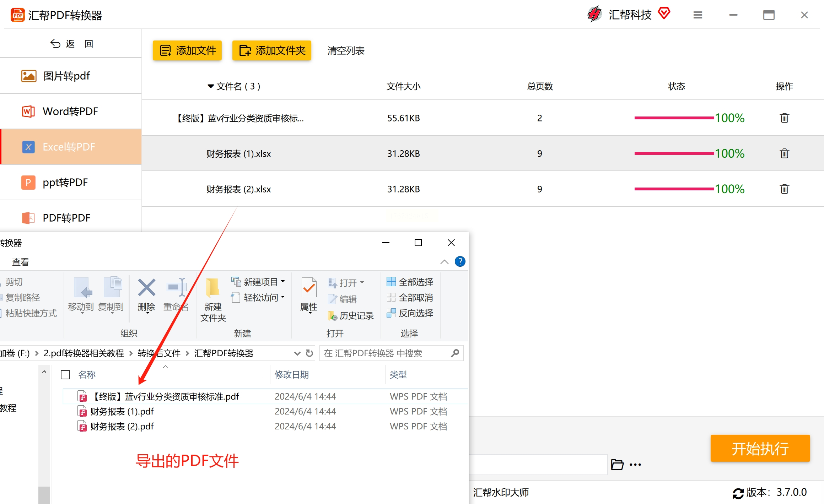Viewport: 824px width, 504px height.
Task: Click the trash icon for 财务报表 (2).xlsx
Action: [x=784, y=189]
